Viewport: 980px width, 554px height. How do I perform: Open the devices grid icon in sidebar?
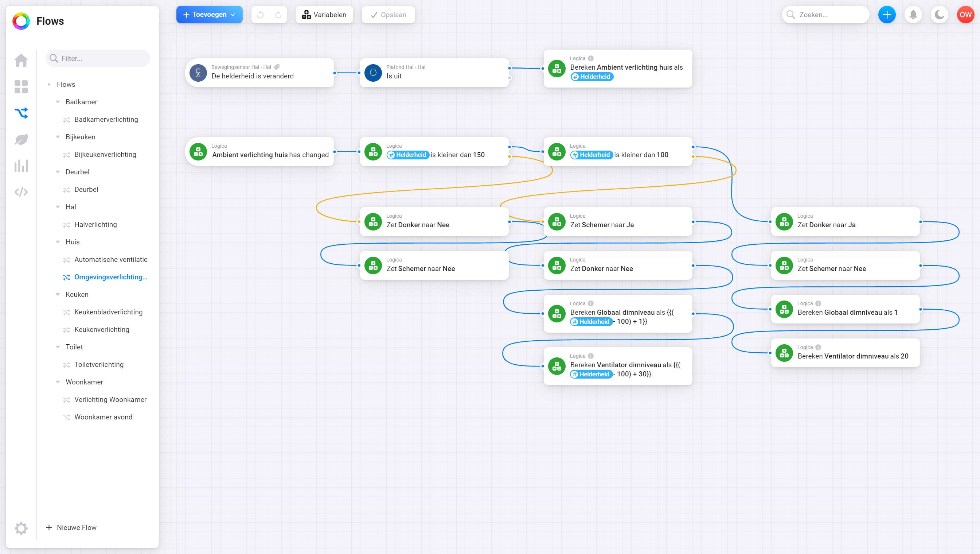(21, 87)
